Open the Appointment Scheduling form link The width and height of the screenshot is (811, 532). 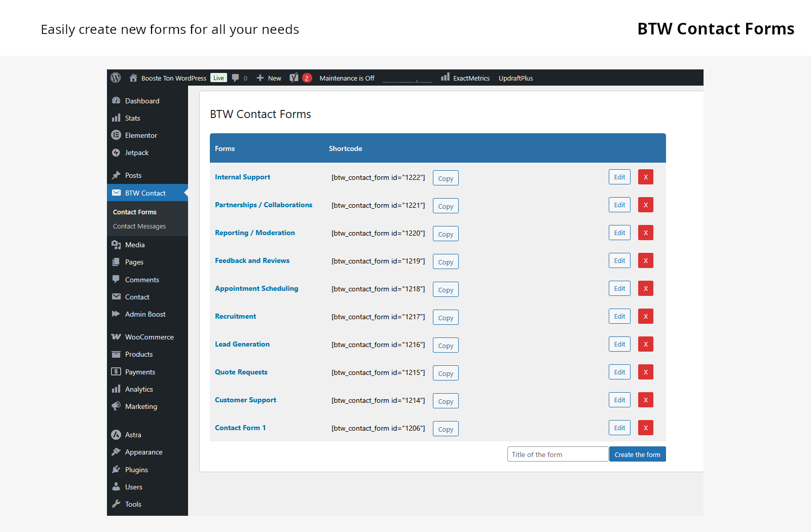coord(256,288)
